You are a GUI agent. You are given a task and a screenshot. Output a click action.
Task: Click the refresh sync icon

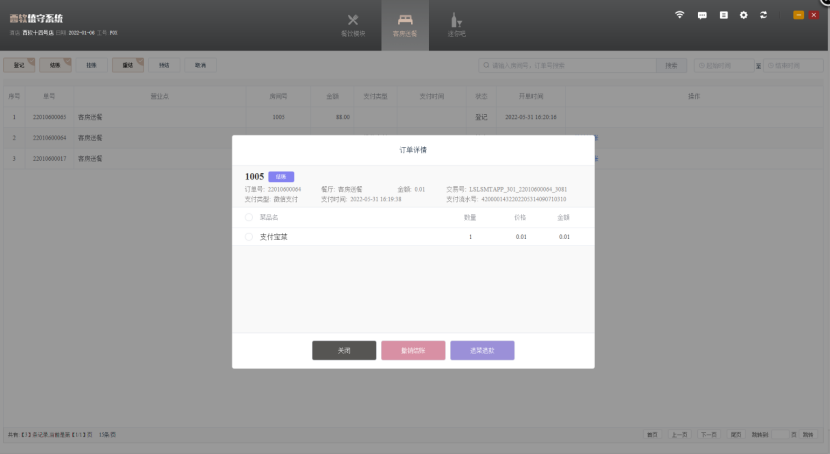pos(764,15)
